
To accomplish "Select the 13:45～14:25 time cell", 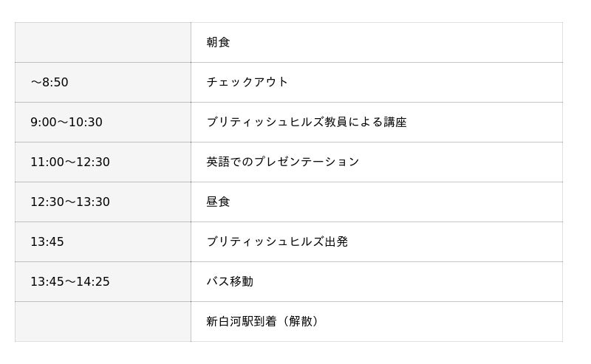I will (70, 282).
